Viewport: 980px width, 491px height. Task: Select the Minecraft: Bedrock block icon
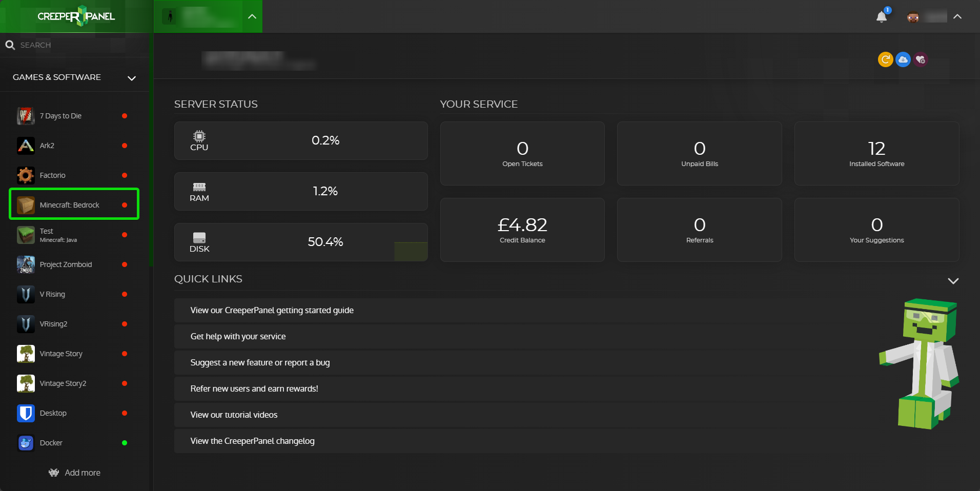pos(26,205)
